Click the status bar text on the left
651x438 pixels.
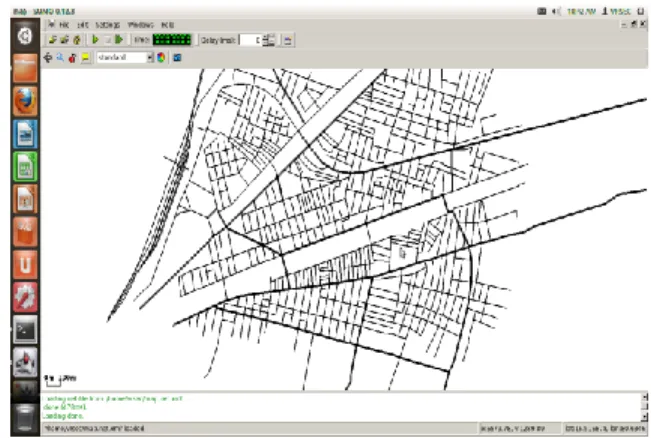coord(94,428)
